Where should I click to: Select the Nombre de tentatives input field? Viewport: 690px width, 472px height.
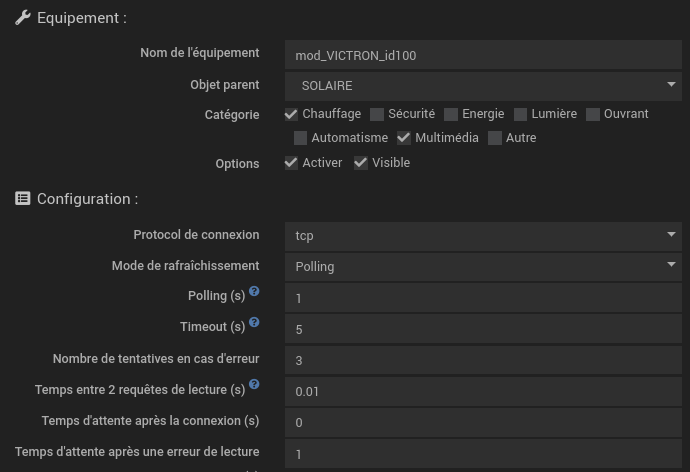pos(482,360)
